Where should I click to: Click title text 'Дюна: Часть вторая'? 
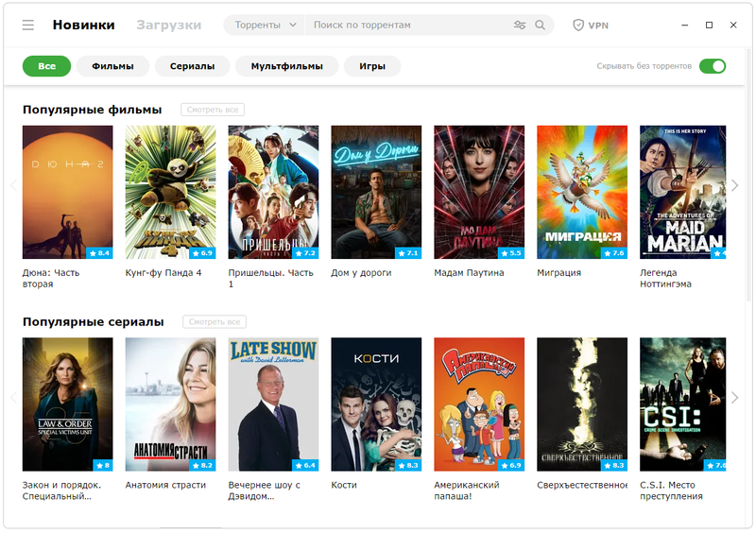point(51,279)
